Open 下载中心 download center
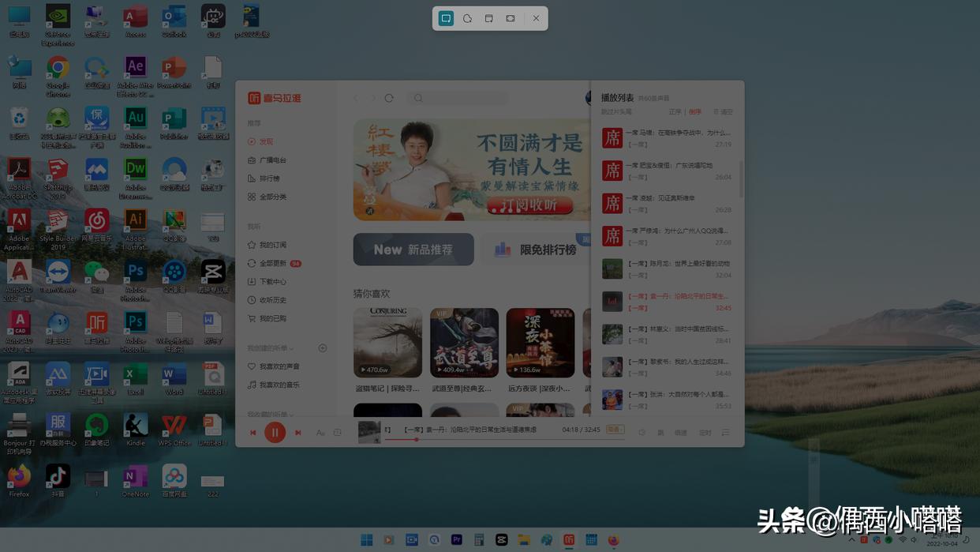 click(x=272, y=281)
